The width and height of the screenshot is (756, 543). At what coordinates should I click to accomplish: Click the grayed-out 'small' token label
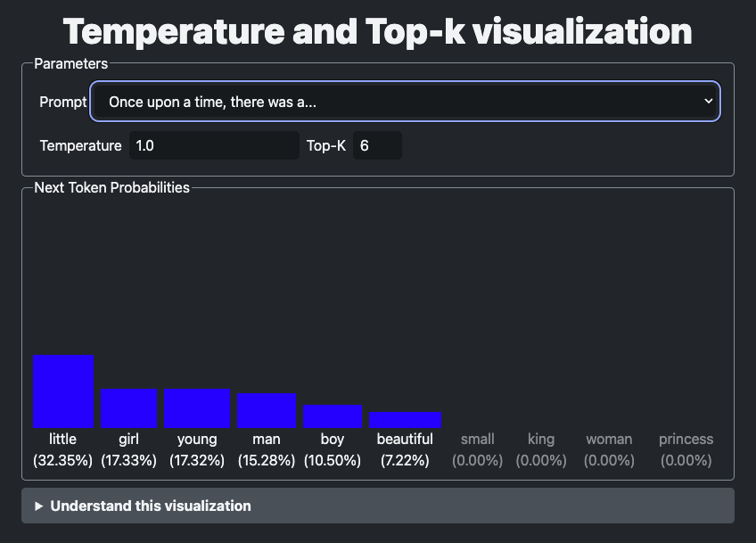478,439
